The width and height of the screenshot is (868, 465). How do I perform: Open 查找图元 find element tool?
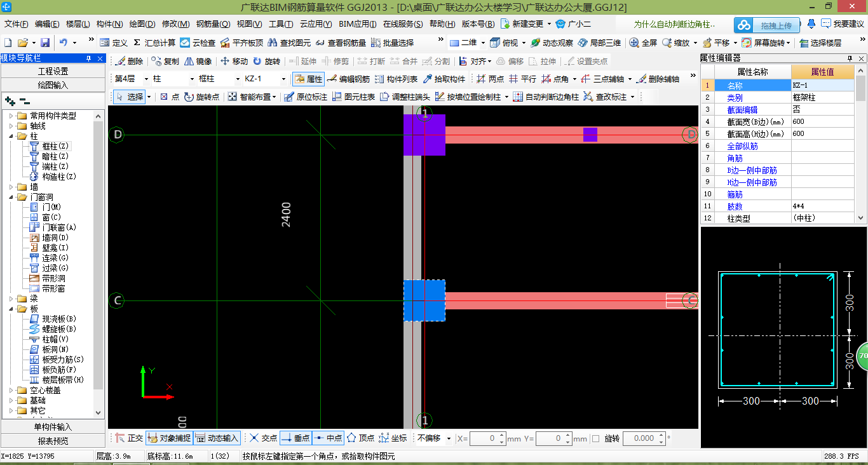289,43
